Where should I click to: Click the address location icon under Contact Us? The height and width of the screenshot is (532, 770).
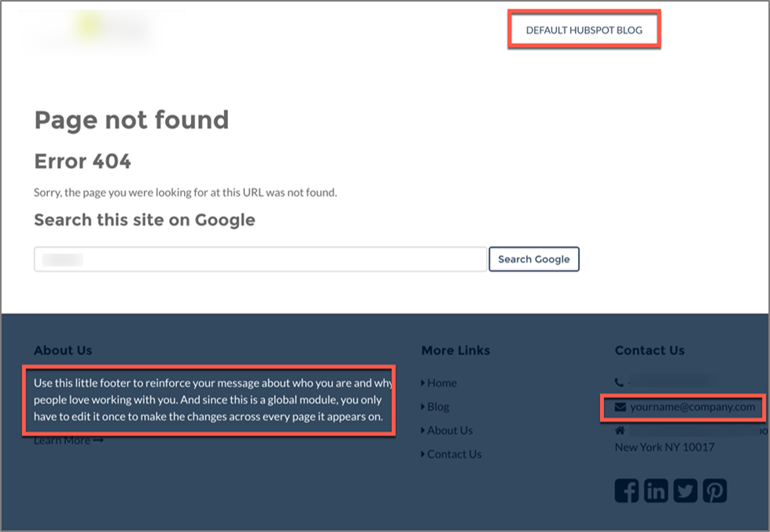click(618, 431)
